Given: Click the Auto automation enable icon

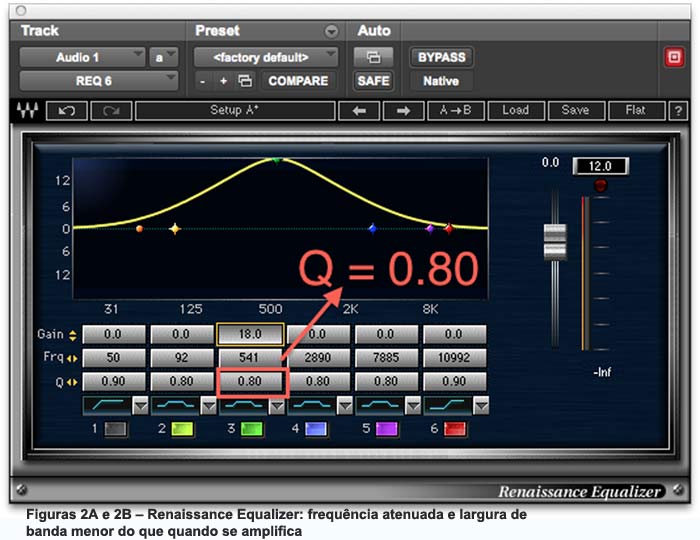Looking at the screenshot, I should click(373, 57).
